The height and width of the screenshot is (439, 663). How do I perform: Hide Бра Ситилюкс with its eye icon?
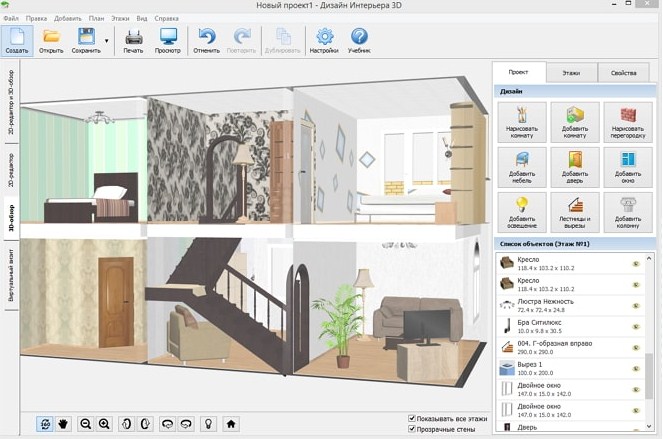pos(636,327)
